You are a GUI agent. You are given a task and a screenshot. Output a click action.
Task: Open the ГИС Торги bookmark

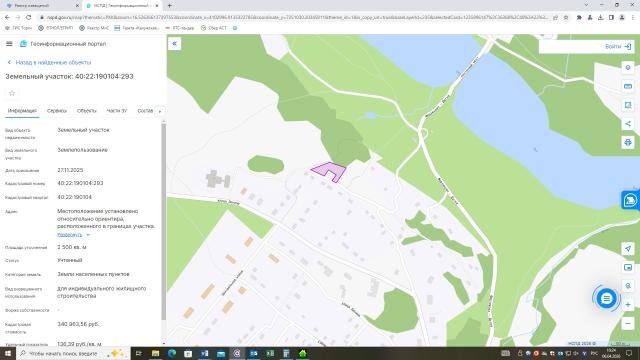tap(18, 28)
